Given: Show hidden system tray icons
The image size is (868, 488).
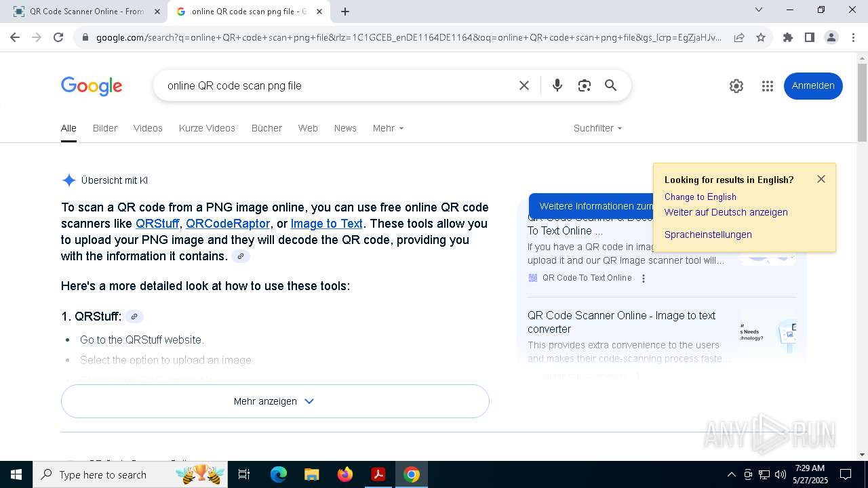Looking at the screenshot, I should (x=731, y=474).
